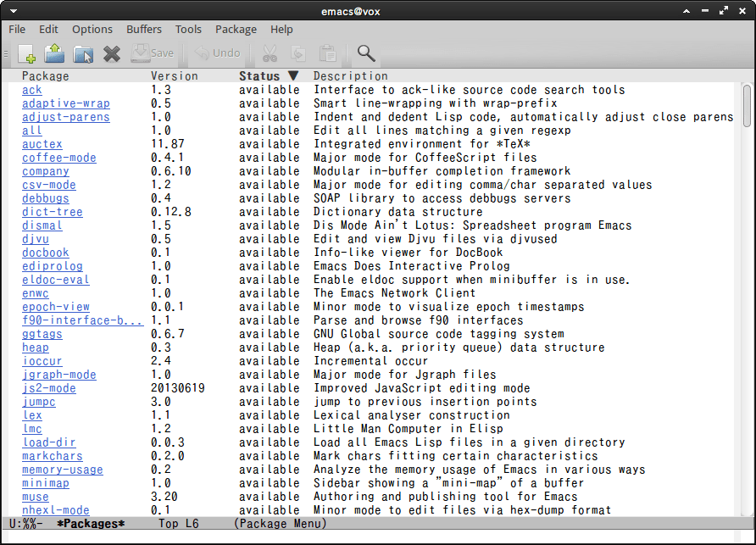
Task: Open the Package menu
Action: coord(236,29)
